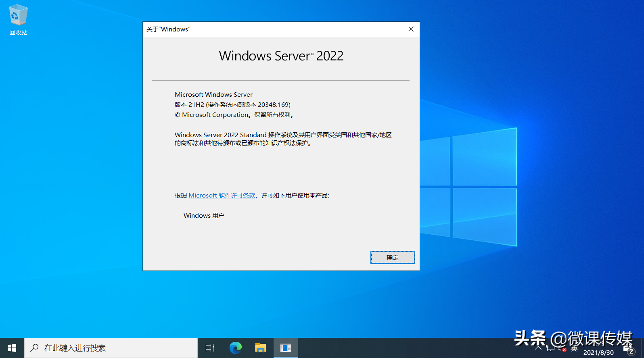Click the 关于"Windows" title bar text
This screenshot has height=358, width=644.
168,29
